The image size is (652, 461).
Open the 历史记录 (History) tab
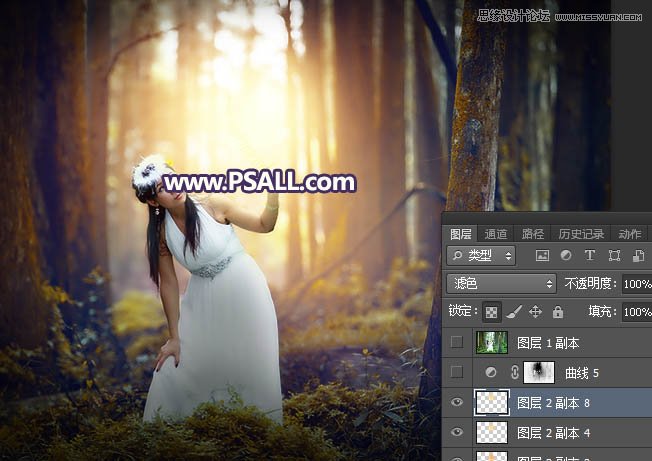click(581, 234)
